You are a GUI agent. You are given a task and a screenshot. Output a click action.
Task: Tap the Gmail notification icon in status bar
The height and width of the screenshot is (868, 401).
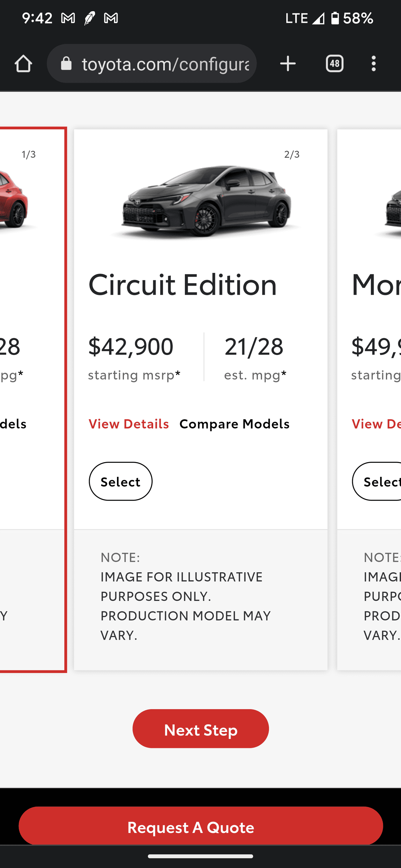click(68, 18)
